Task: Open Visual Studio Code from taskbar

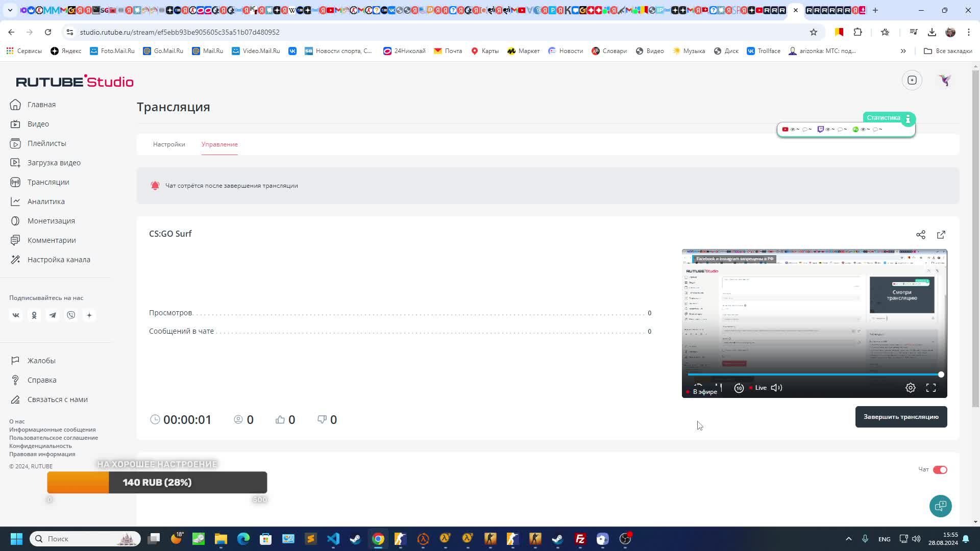Action: click(333, 539)
